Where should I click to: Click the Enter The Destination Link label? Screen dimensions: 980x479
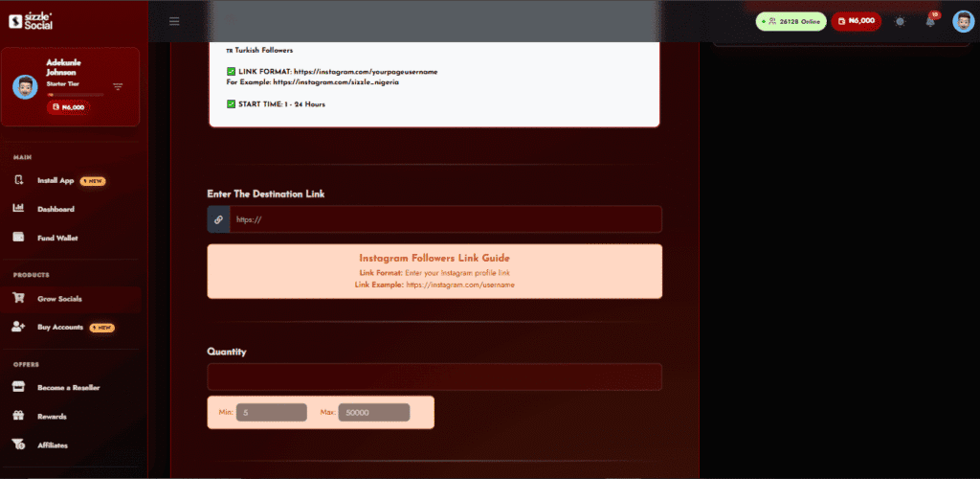pos(266,194)
